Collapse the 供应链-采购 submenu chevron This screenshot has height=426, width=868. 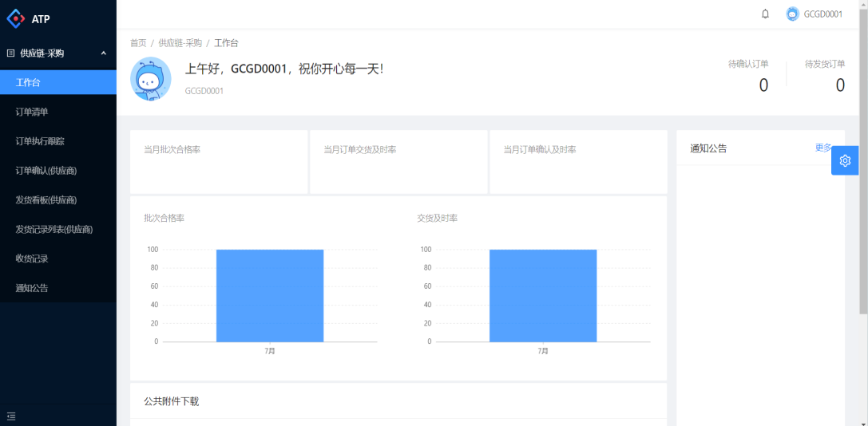pos(103,53)
